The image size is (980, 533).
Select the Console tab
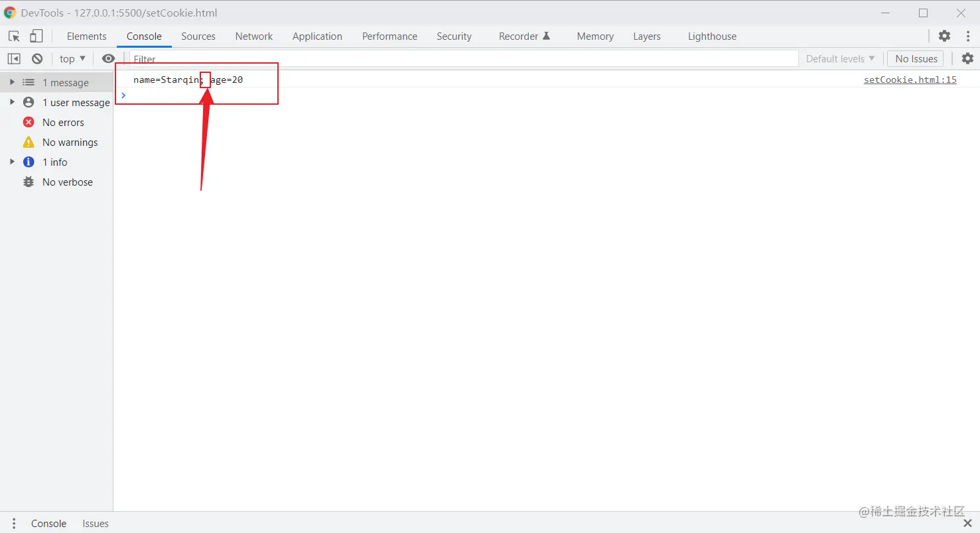(x=144, y=36)
